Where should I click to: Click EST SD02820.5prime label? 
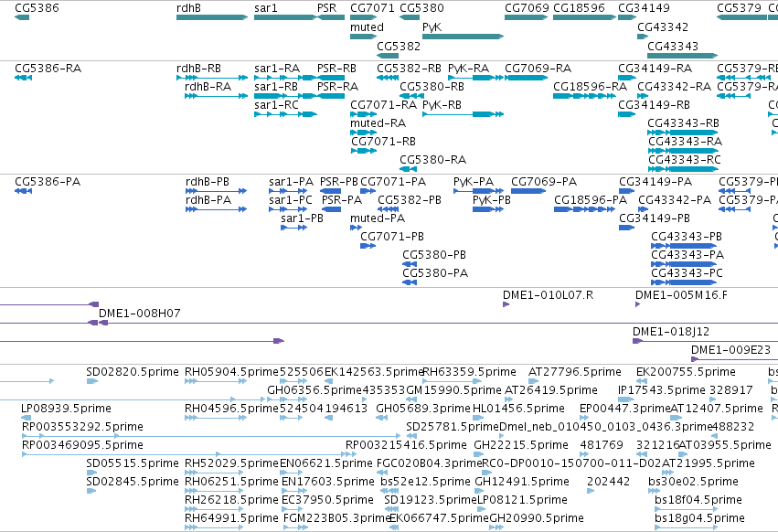tap(132, 372)
